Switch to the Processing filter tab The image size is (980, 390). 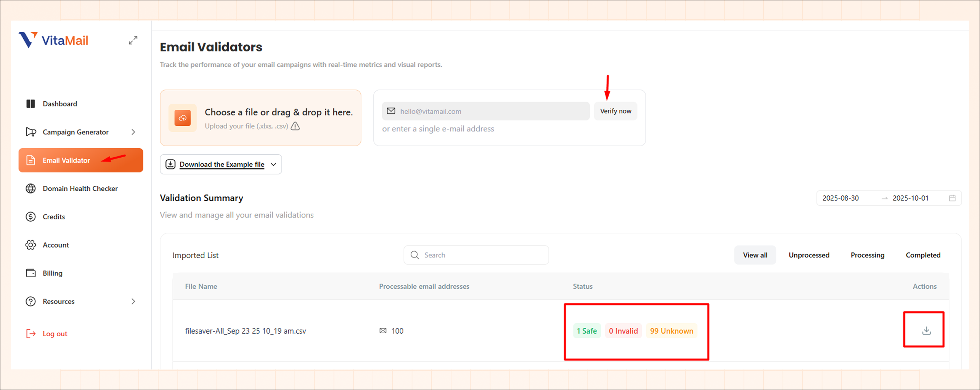point(867,255)
